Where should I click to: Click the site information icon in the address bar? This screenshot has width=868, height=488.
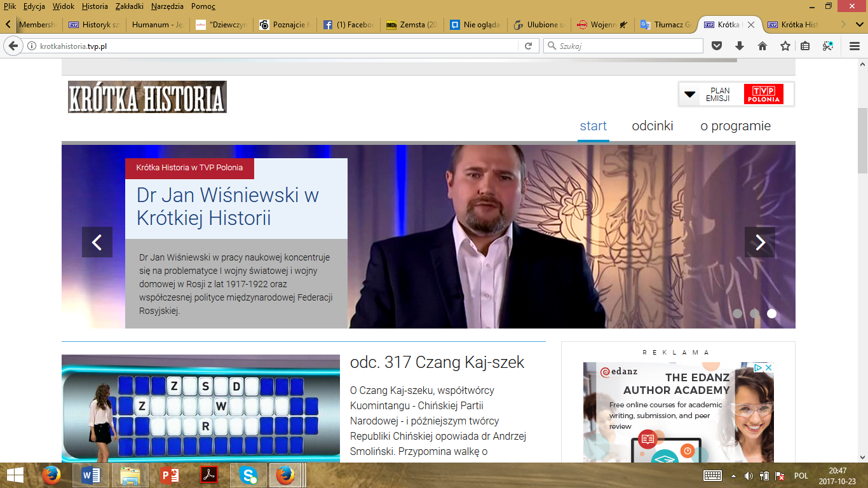click(32, 46)
